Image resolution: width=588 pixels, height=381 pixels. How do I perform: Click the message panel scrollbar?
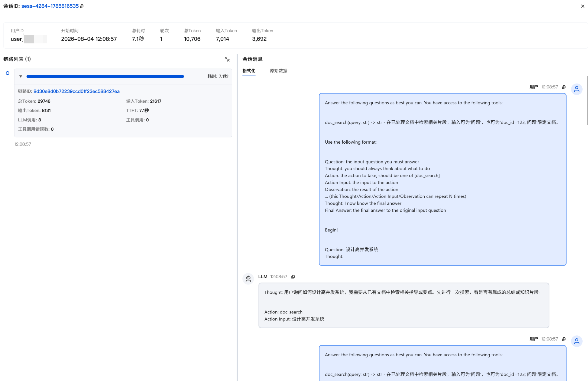[x=587, y=100]
